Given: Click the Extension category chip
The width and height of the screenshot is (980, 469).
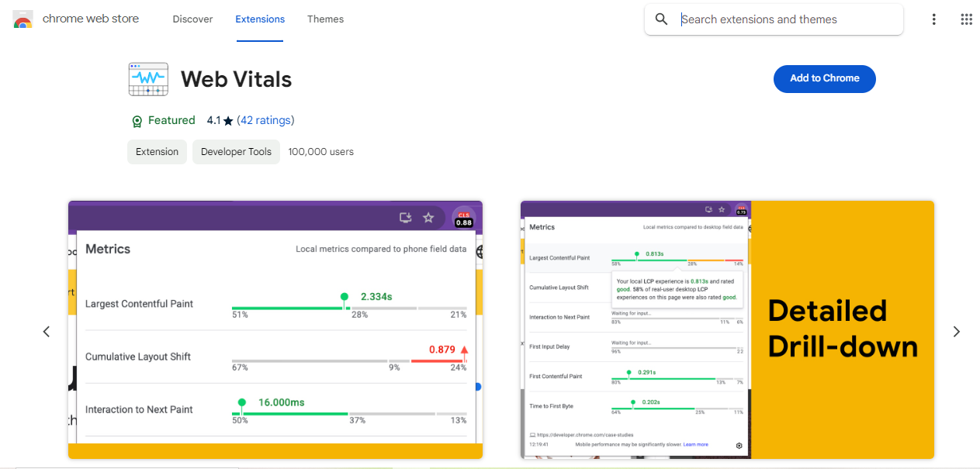Looking at the screenshot, I should [x=157, y=152].
